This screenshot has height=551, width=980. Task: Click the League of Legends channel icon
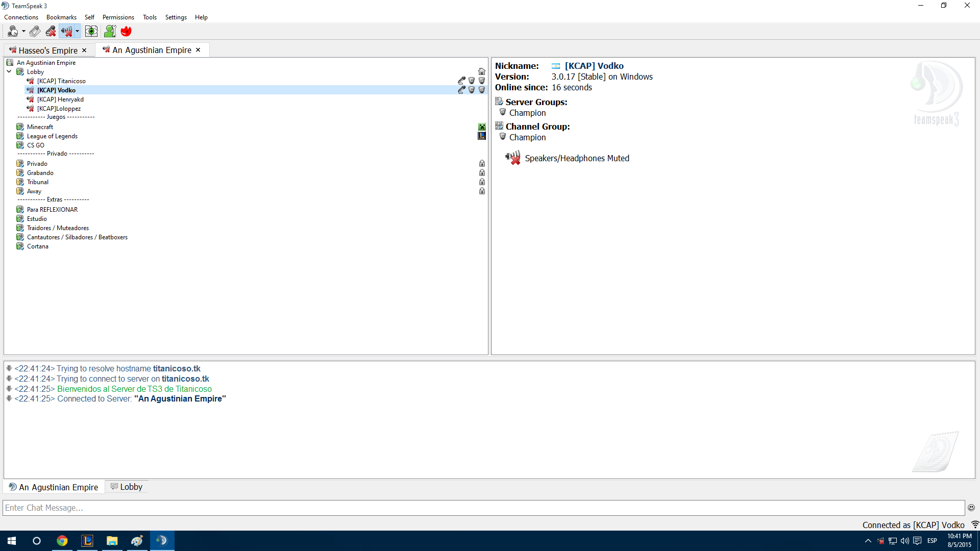482,136
